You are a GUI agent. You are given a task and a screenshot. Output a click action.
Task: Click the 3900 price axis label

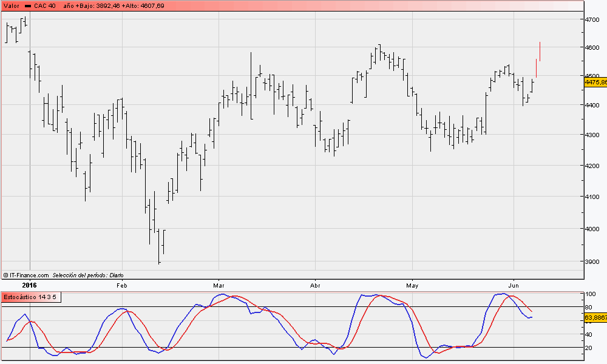(x=592, y=262)
